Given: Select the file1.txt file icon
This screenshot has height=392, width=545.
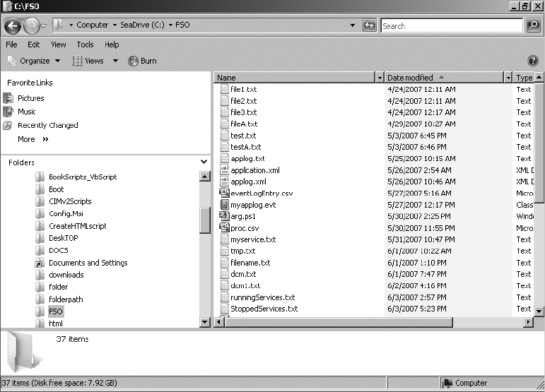Looking at the screenshot, I should point(225,89).
